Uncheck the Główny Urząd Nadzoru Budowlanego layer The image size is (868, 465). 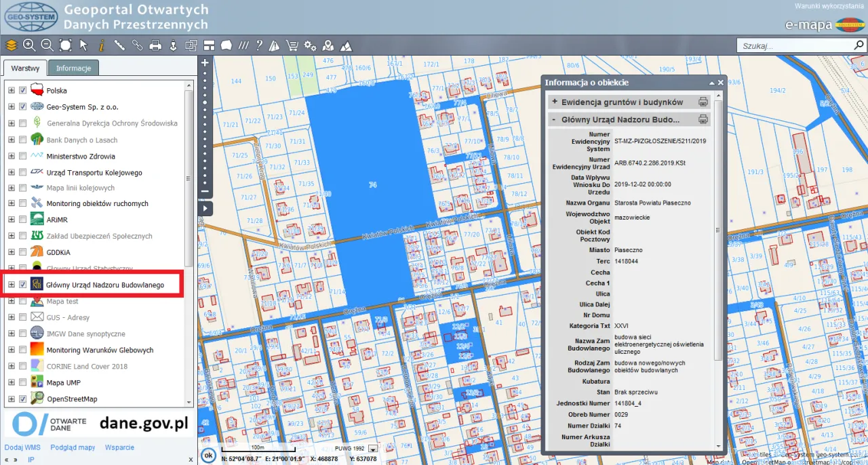pos(23,285)
